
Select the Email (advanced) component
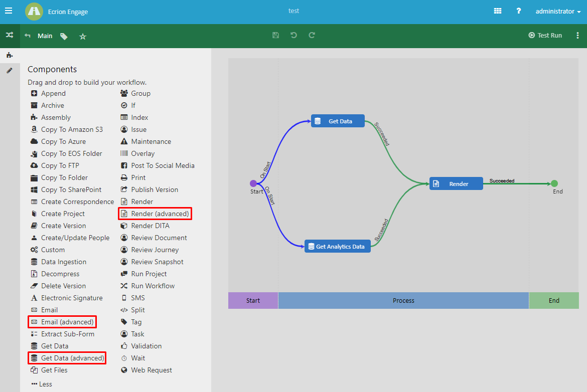(x=62, y=322)
